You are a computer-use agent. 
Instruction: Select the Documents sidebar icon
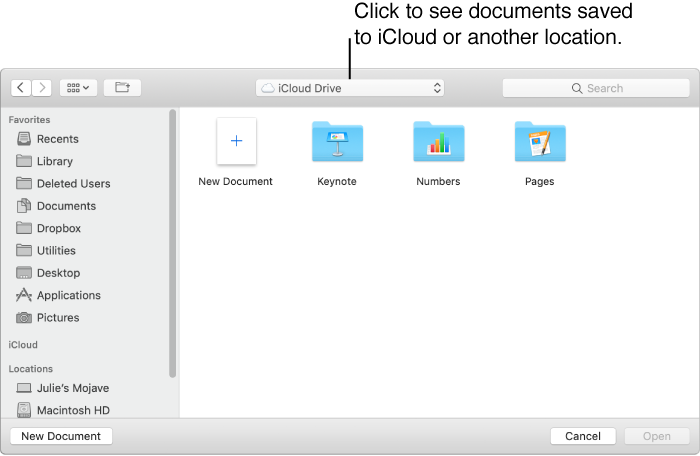coord(24,205)
